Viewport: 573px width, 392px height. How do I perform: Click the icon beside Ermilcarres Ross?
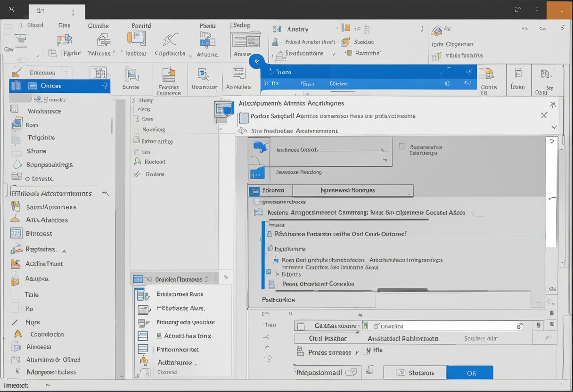tap(143, 295)
